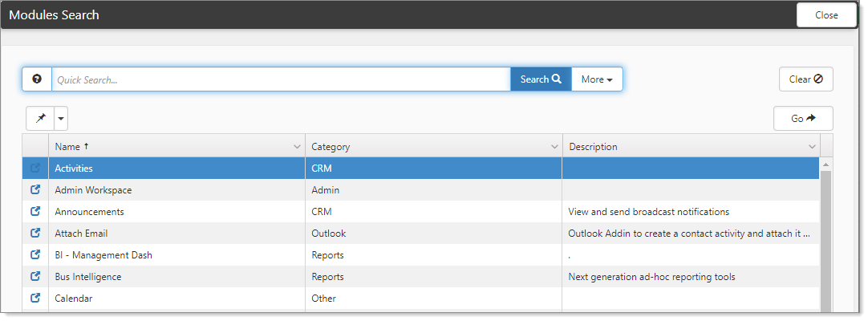Expand the pin button dropdown arrow

[61, 119]
